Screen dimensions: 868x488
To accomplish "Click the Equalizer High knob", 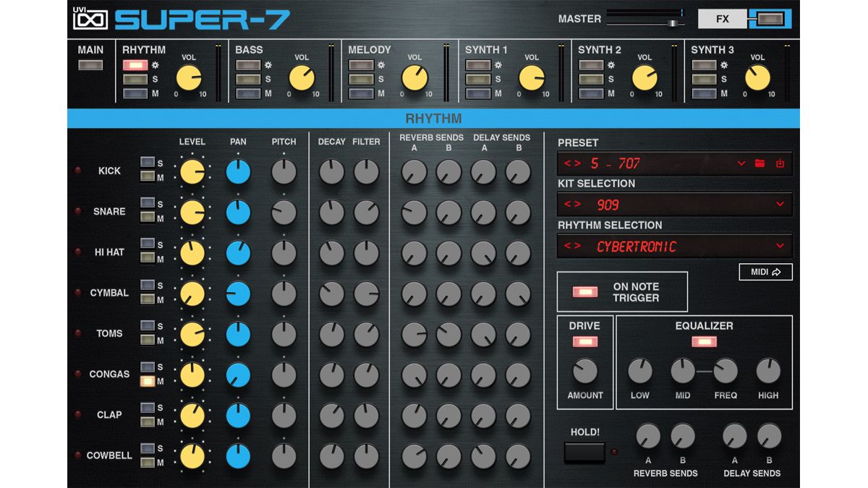I will coord(768,371).
